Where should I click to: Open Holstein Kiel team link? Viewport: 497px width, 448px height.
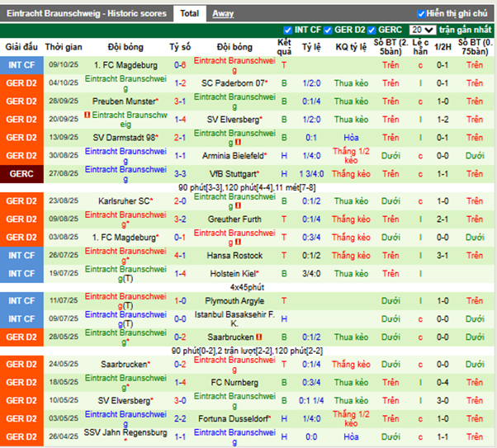point(233,274)
